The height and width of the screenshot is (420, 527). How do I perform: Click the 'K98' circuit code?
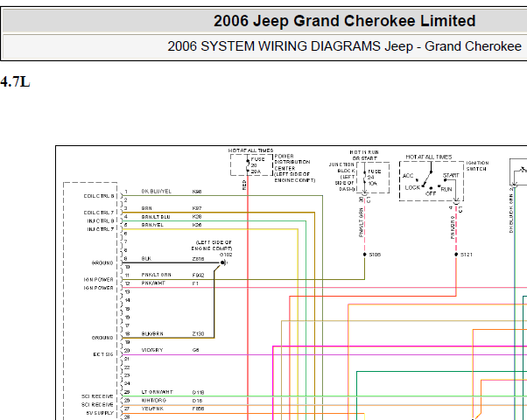click(x=197, y=192)
